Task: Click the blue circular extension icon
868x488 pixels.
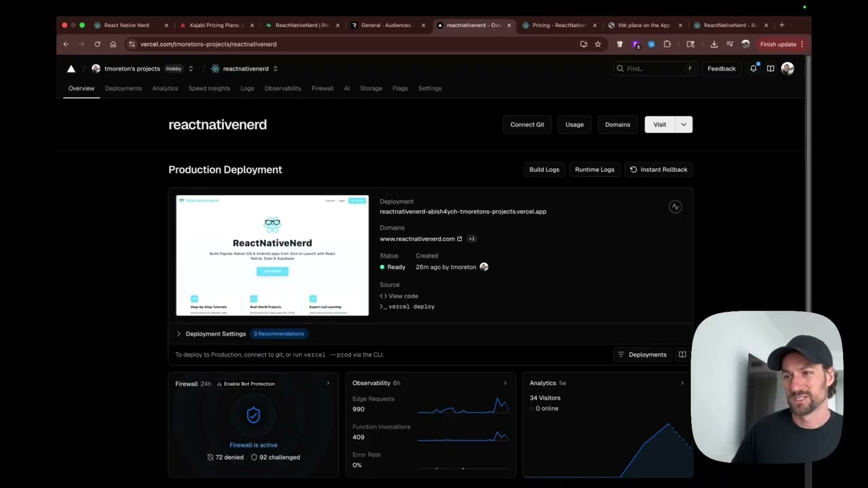Action: [651, 44]
